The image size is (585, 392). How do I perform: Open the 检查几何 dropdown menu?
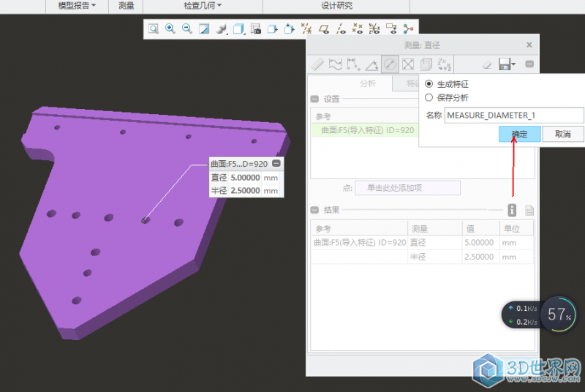[203, 6]
